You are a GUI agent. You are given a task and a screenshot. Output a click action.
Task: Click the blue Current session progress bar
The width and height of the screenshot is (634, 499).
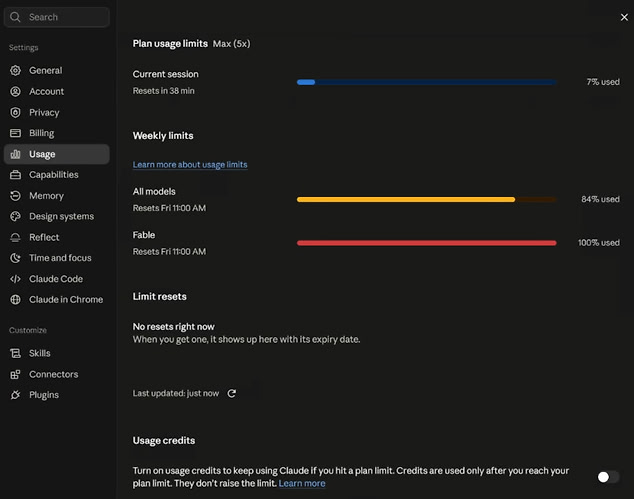click(427, 82)
